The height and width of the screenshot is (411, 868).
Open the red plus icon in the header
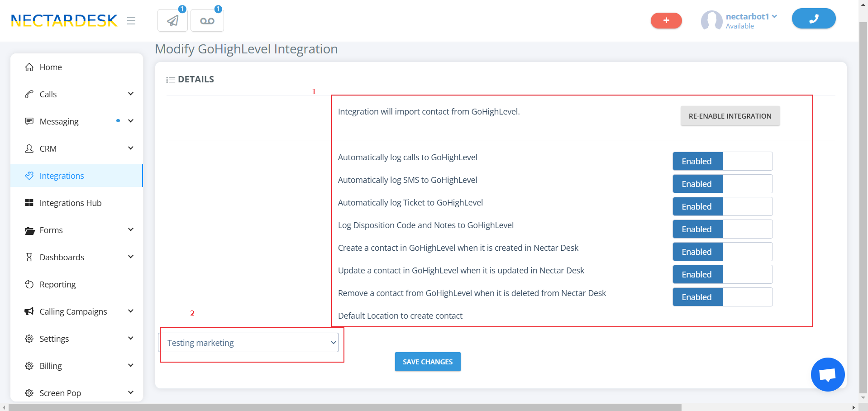(666, 20)
